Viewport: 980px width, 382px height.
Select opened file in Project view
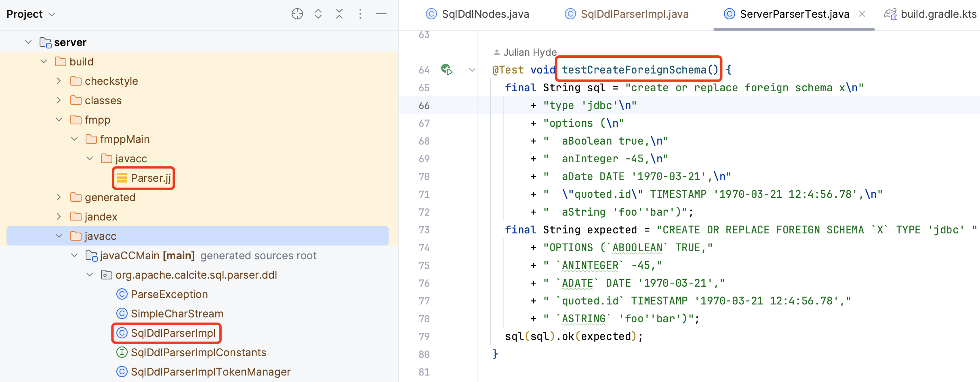click(297, 13)
